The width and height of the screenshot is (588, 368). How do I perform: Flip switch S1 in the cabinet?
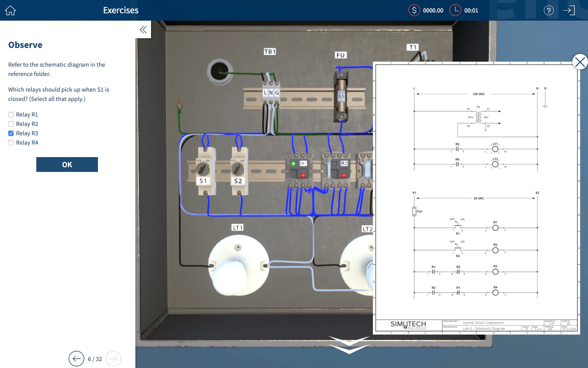click(203, 168)
